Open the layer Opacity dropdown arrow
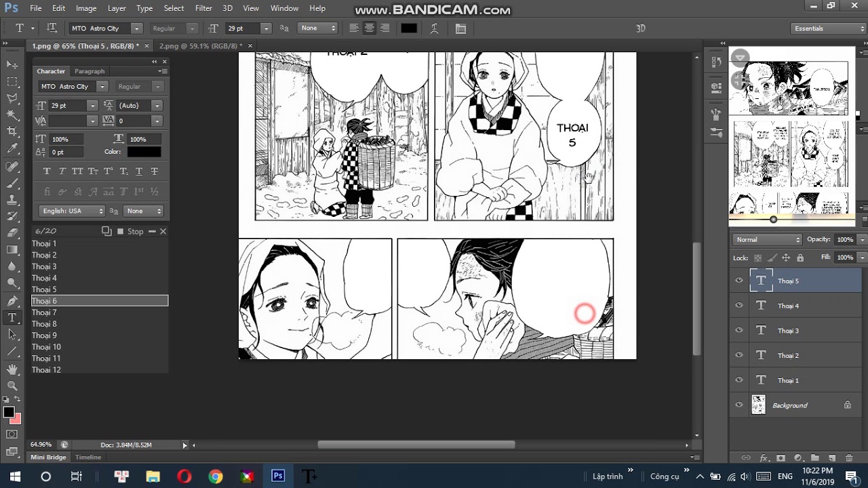 (x=862, y=239)
